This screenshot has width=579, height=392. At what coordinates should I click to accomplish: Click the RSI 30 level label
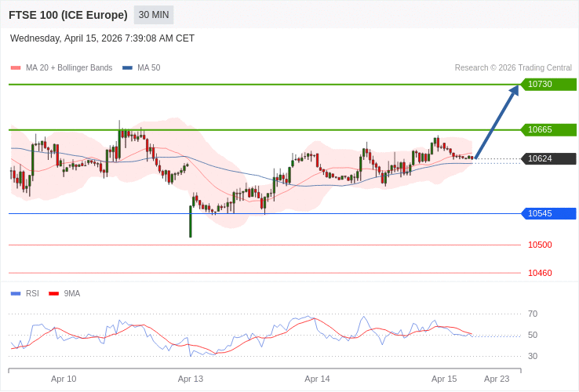pos(533,356)
